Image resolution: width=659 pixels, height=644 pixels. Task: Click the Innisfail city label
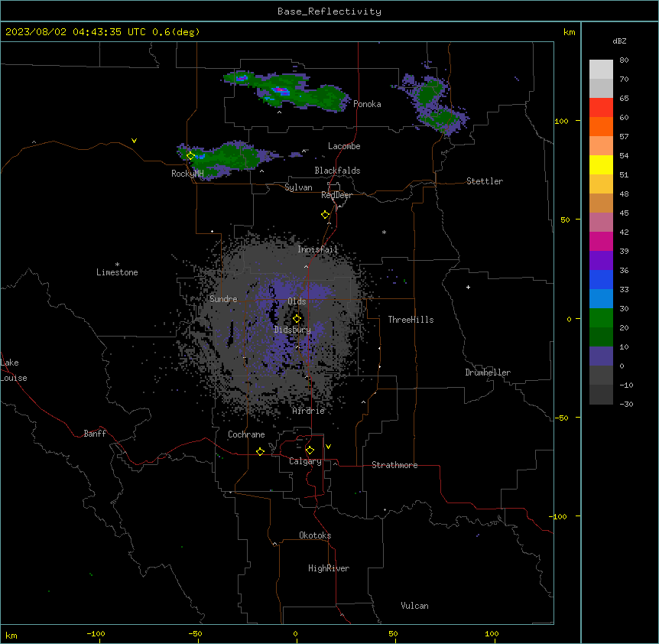[x=317, y=249]
